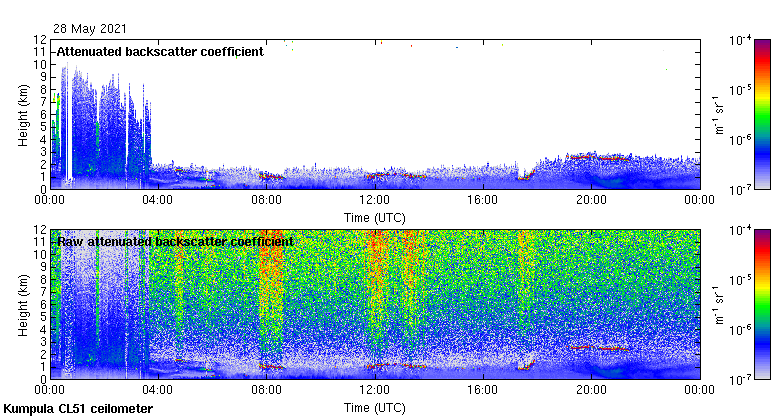Click the lower plot's color bar
The height and width of the screenshot is (420, 780).
(x=763, y=305)
